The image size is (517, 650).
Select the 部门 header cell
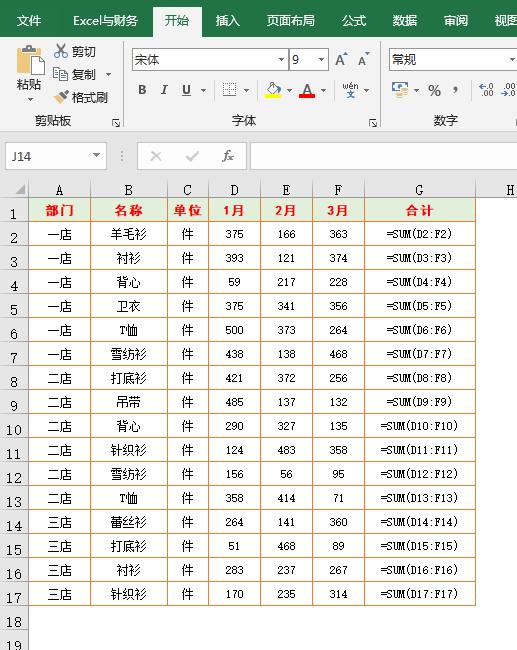pos(59,210)
